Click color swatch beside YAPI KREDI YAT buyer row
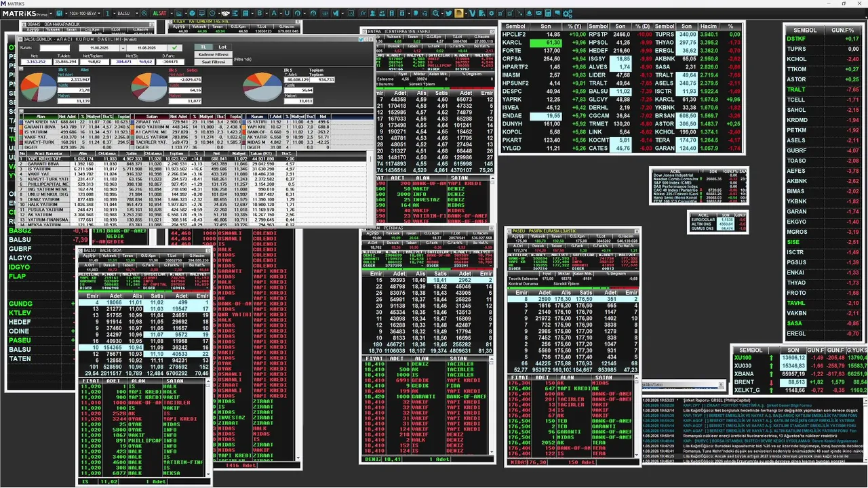This screenshot has width=868, height=488. (21, 122)
